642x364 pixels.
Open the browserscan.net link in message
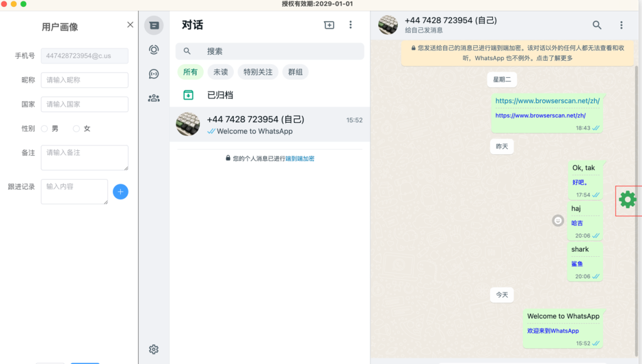547,101
